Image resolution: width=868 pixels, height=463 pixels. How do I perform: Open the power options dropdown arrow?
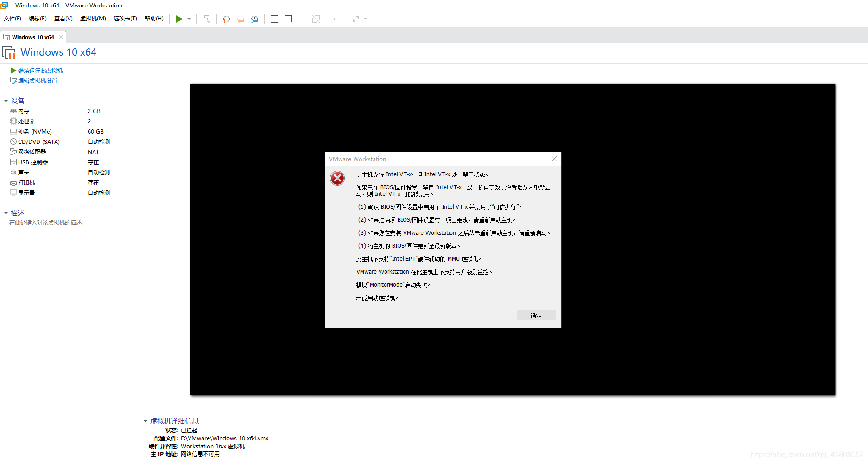pos(189,19)
